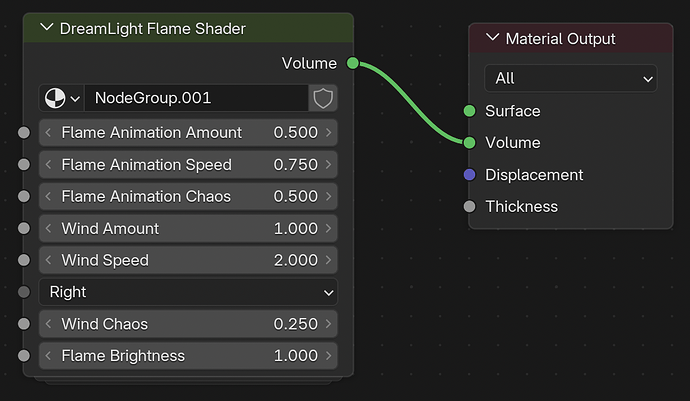
Task: Click the Wind Amount value field
Action: [x=188, y=228]
